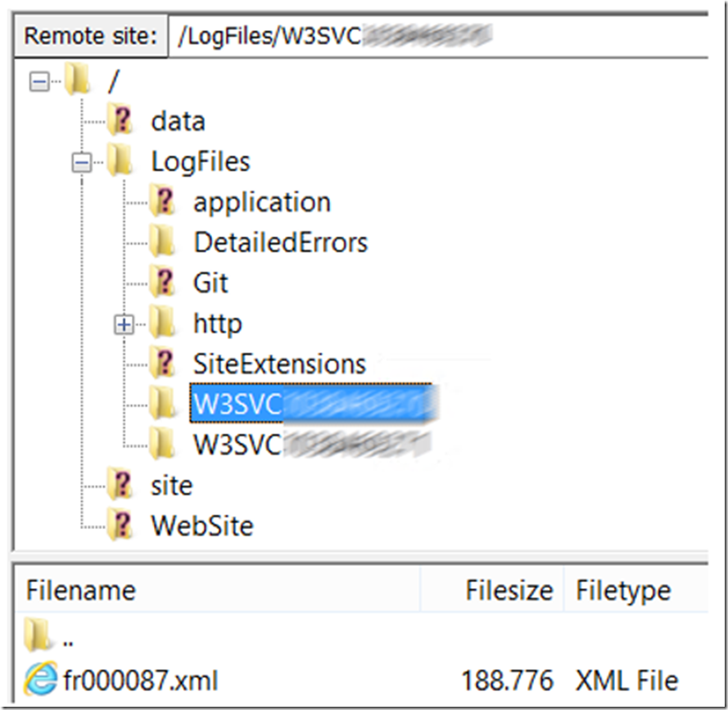Click the Remote site path field
Image resolution: width=728 pixels, height=710 pixels.
click(x=438, y=37)
